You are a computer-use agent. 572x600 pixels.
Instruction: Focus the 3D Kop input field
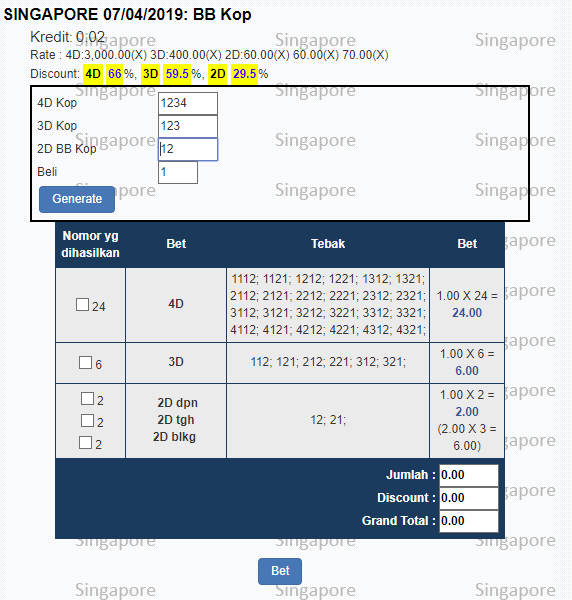tap(188, 126)
